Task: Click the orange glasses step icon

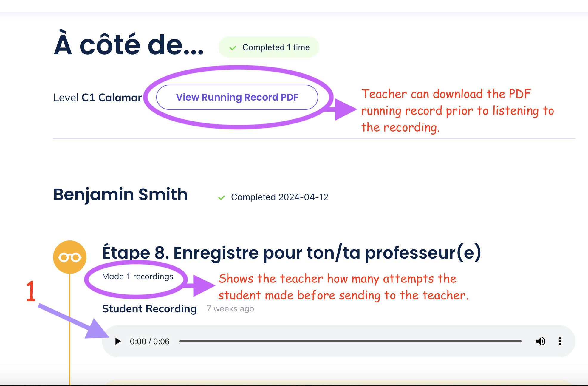Action: [70, 257]
